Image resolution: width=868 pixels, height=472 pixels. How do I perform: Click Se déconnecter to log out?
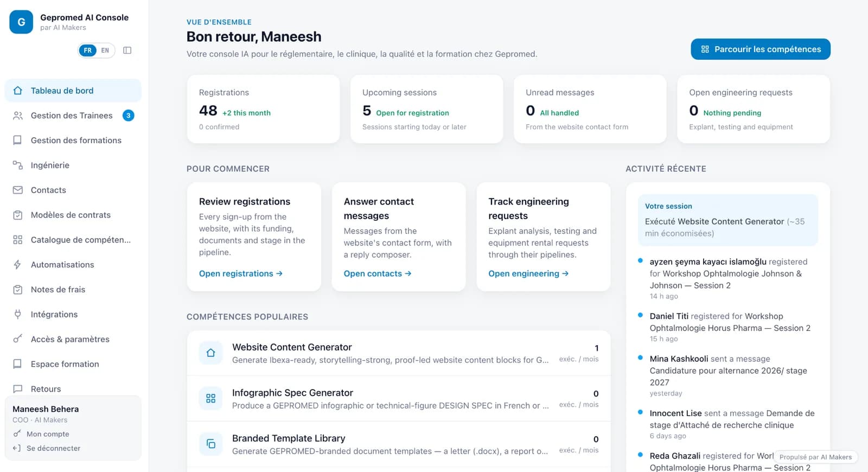53,448
